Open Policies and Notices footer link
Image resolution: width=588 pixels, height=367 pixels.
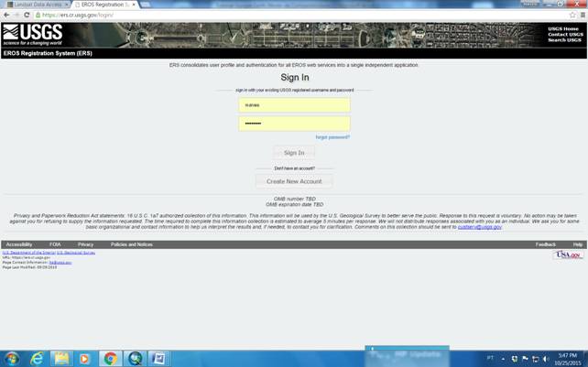pyautogui.click(x=132, y=244)
